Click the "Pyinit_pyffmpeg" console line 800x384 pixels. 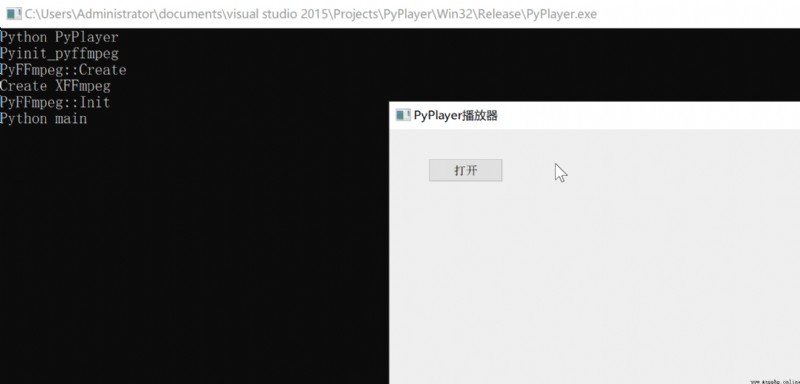coord(59,54)
